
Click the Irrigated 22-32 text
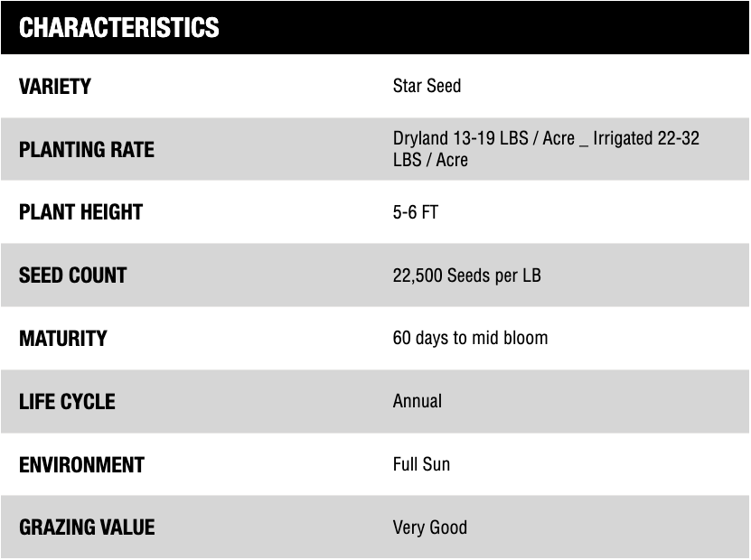646,139
